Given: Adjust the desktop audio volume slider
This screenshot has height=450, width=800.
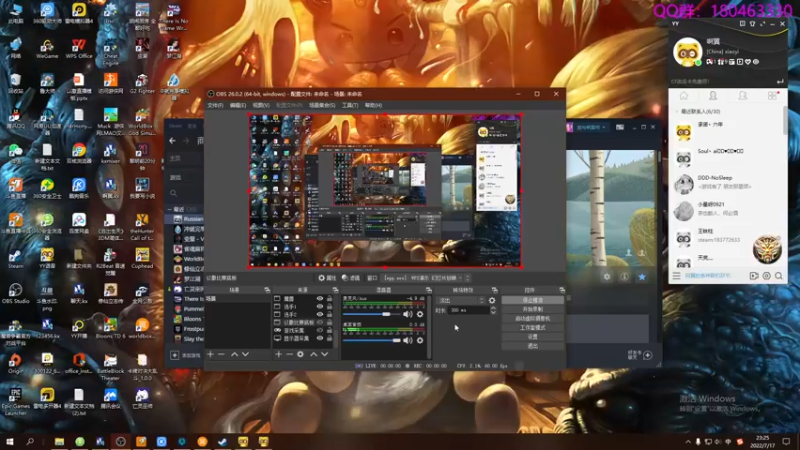Looking at the screenshot, I should coord(372,340).
